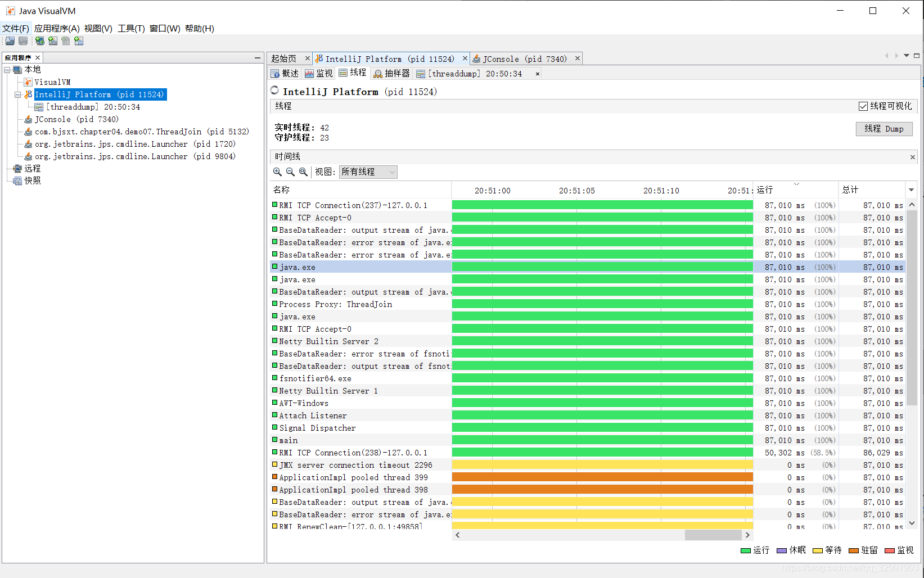
Task: Click the Launcher (pid 1720) Java icon
Action: pos(28,144)
